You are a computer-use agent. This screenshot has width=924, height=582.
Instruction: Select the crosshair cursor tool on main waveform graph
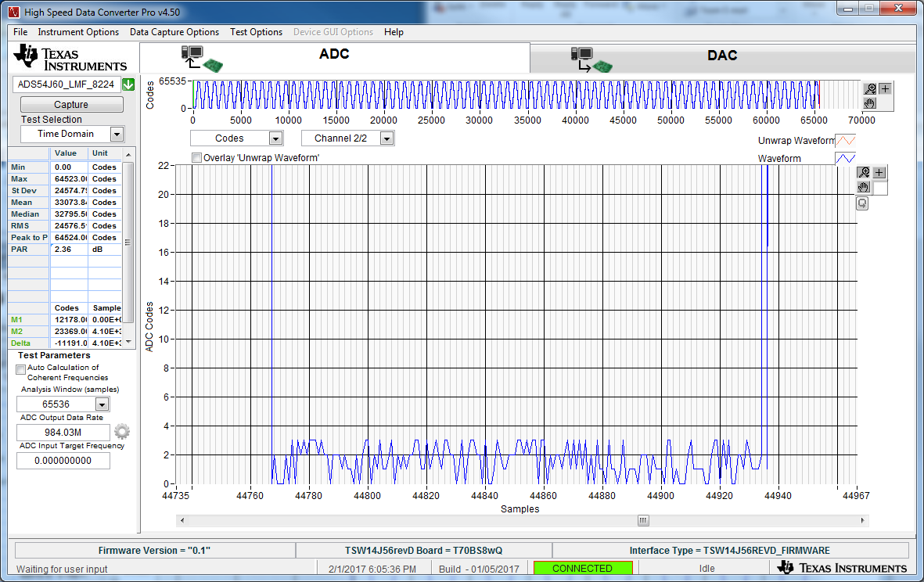879,173
